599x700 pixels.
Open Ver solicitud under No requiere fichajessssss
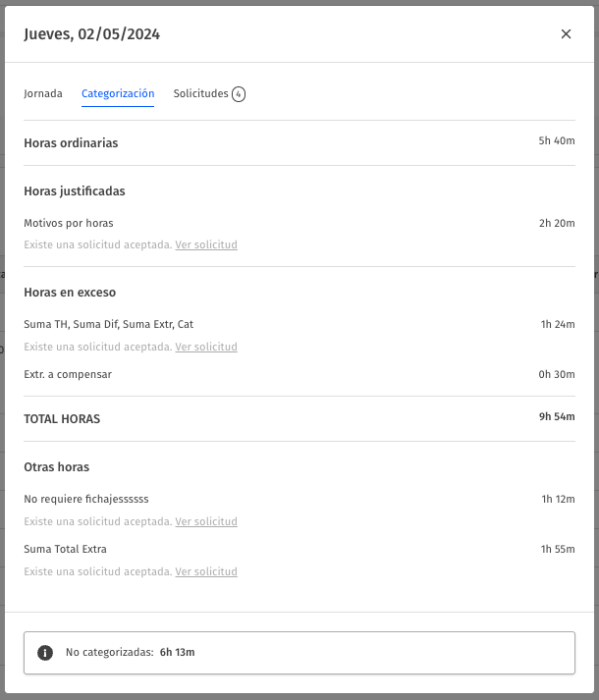pyautogui.click(x=206, y=521)
